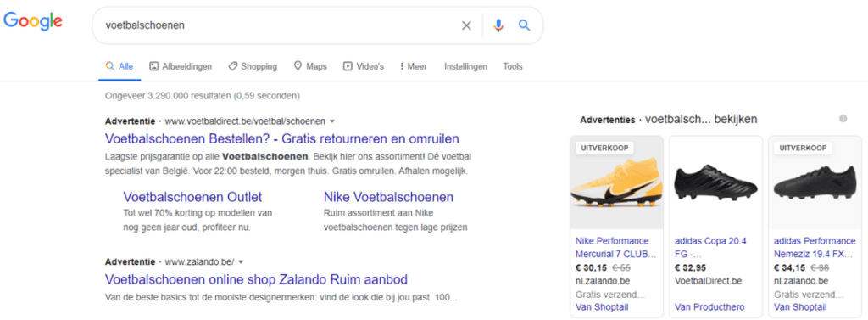Screen dimensions: 868x320
Task: Click the blue magnifier search icon
Action: (524, 25)
